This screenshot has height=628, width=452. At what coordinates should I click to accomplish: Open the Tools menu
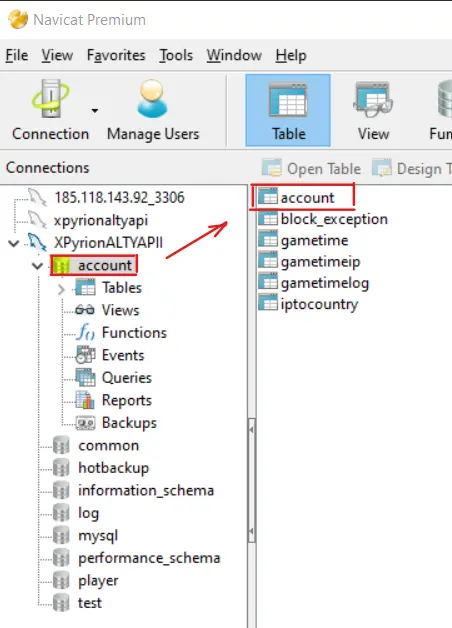point(176,55)
